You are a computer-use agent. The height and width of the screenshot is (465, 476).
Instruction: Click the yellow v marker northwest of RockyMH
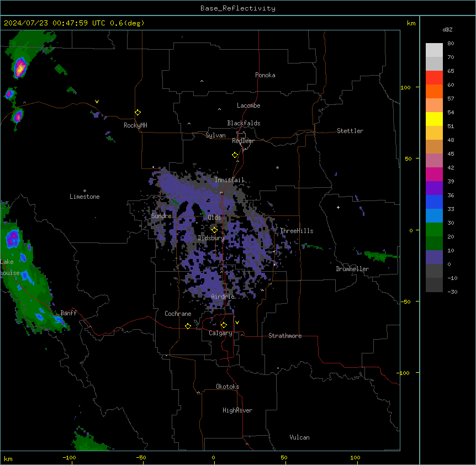97,102
